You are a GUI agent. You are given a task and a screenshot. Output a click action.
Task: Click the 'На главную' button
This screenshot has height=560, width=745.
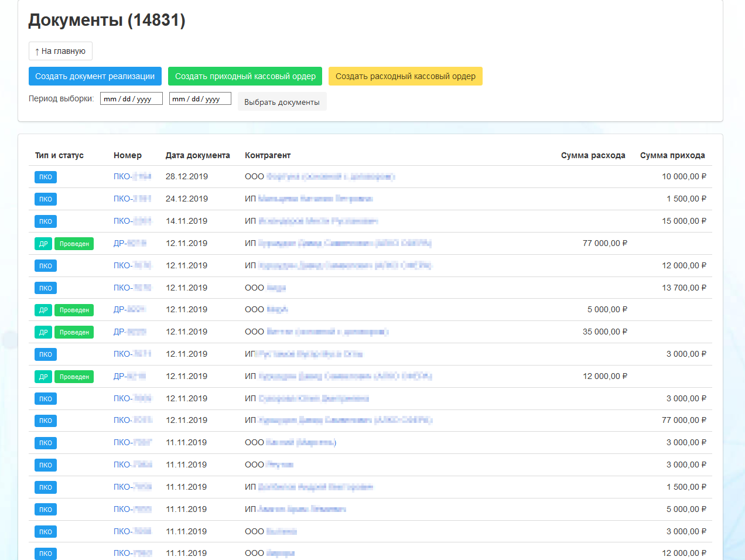pos(60,51)
